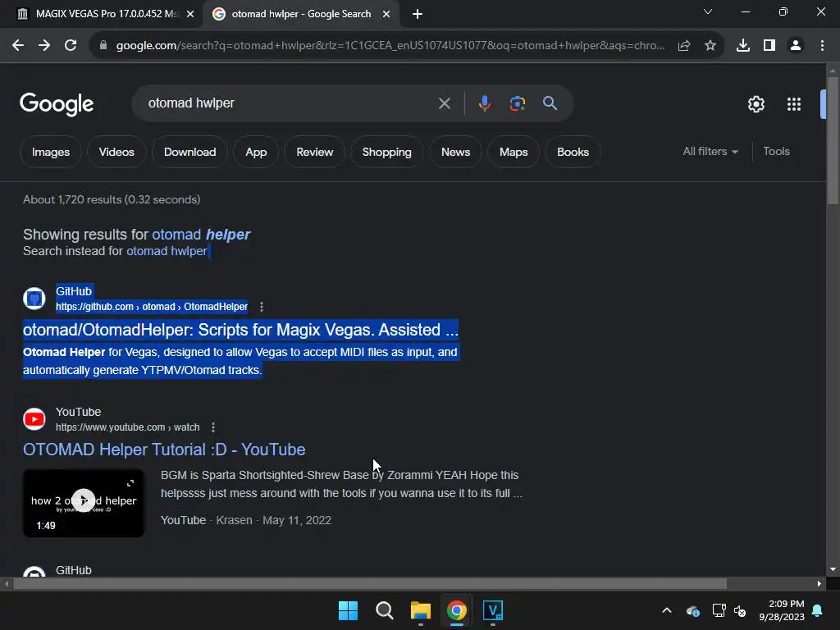Play the how 2 otomad helper video thumbnail
Image resolution: width=840 pixels, height=630 pixels.
[84, 503]
